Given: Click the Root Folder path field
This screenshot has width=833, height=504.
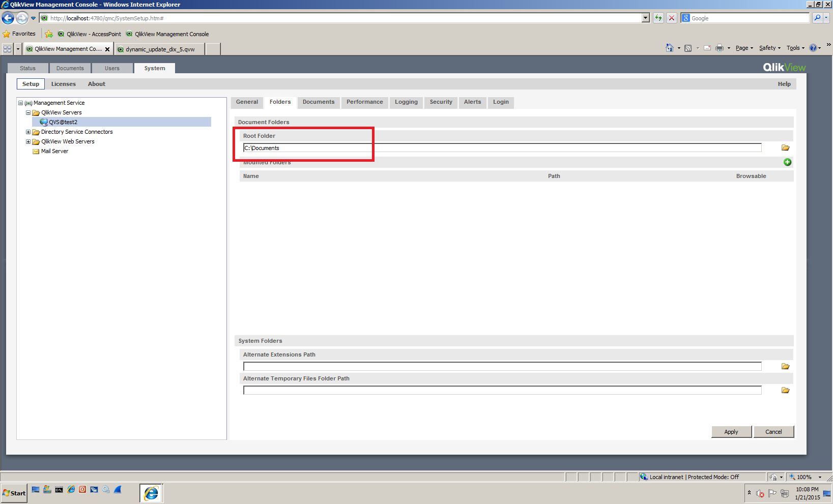Looking at the screenshot, I should [x=502, y=148].
